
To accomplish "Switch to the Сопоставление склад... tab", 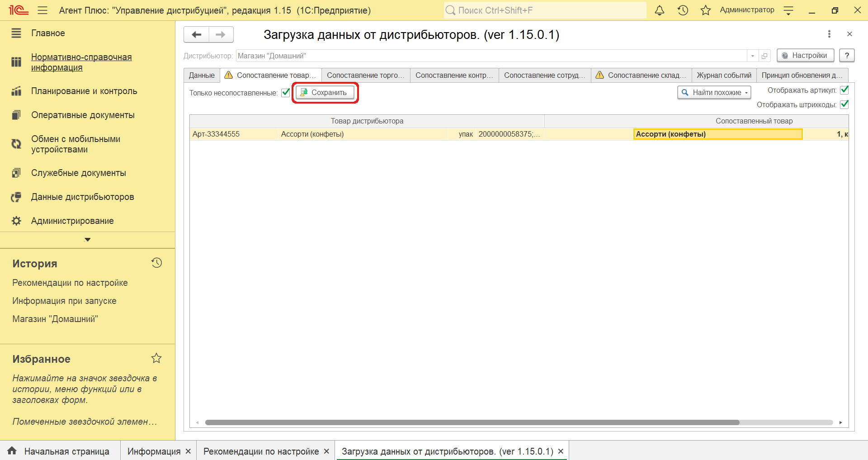I will (x=641, y=75).
